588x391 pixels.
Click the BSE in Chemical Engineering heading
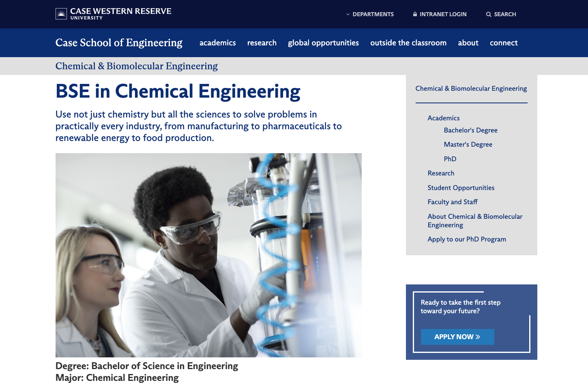coord(178,91)
